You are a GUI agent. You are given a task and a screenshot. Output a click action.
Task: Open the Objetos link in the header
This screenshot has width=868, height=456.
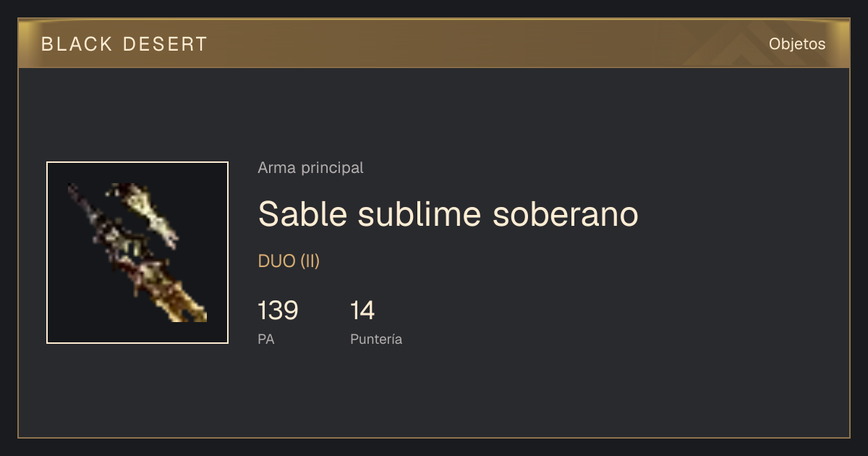[797, 44]
